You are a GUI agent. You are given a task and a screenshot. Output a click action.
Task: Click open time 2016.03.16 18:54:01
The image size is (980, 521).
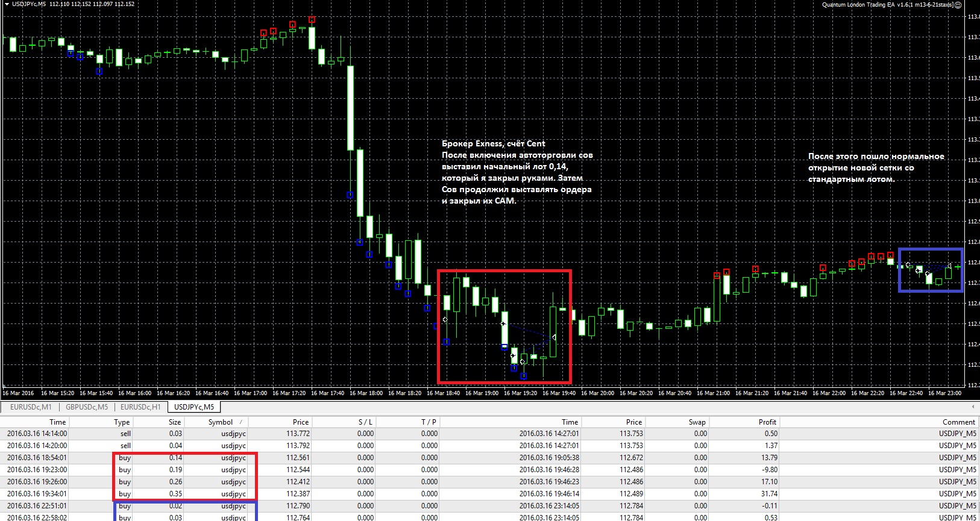coord(37,458)
